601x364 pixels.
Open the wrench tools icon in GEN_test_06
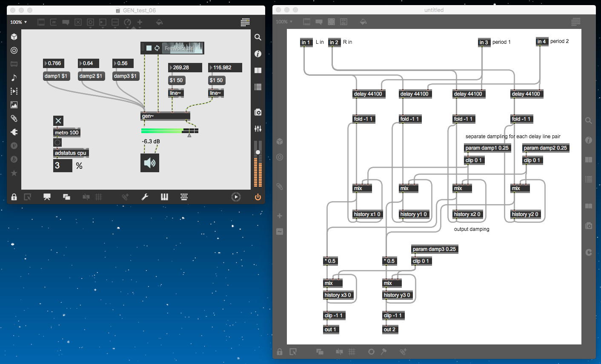click(145, 197)
